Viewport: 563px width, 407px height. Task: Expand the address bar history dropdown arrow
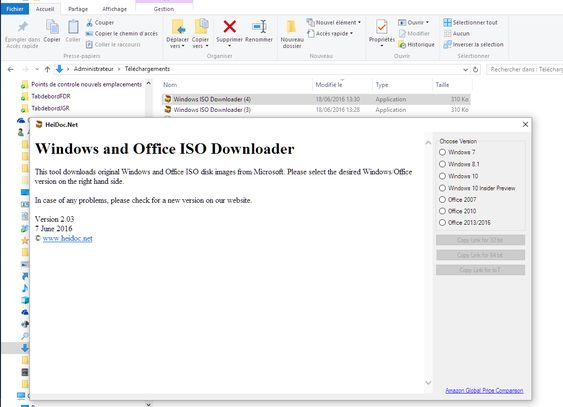(465, 70)
